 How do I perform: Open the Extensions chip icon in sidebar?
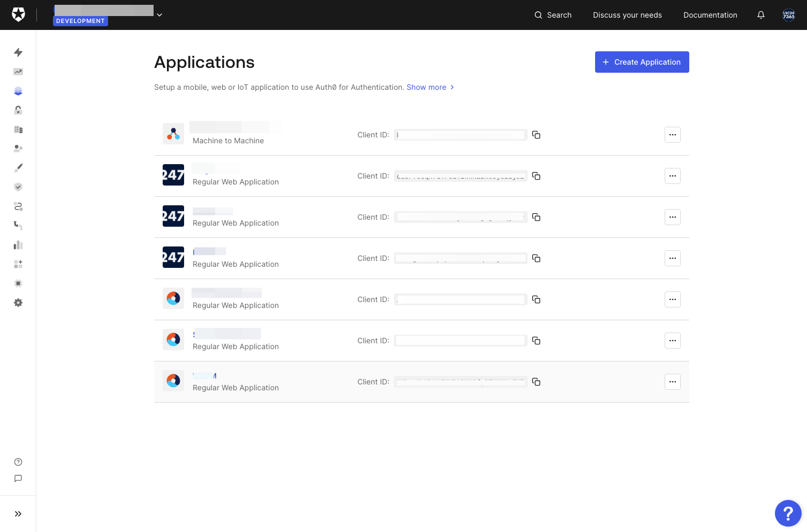[18, 283]
